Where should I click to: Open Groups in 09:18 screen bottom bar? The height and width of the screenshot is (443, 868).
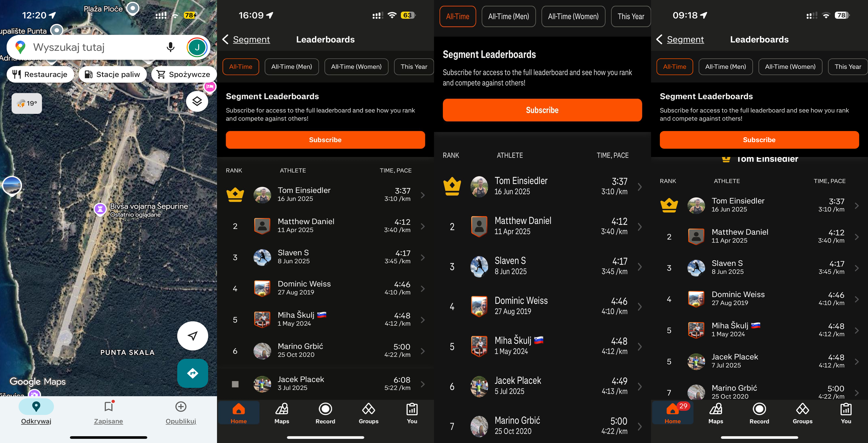(802, 413)
